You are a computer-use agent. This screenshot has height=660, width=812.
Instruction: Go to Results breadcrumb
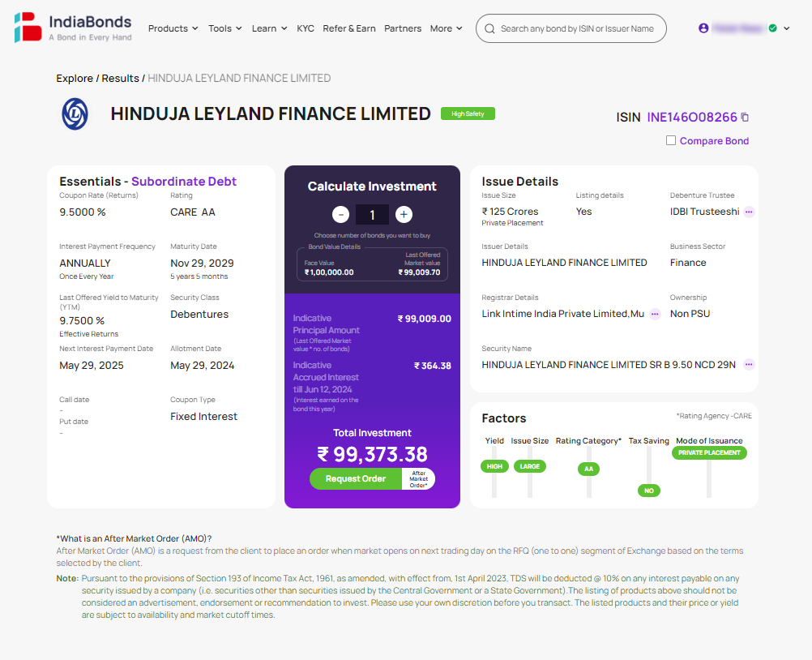[x=120, y=78]
